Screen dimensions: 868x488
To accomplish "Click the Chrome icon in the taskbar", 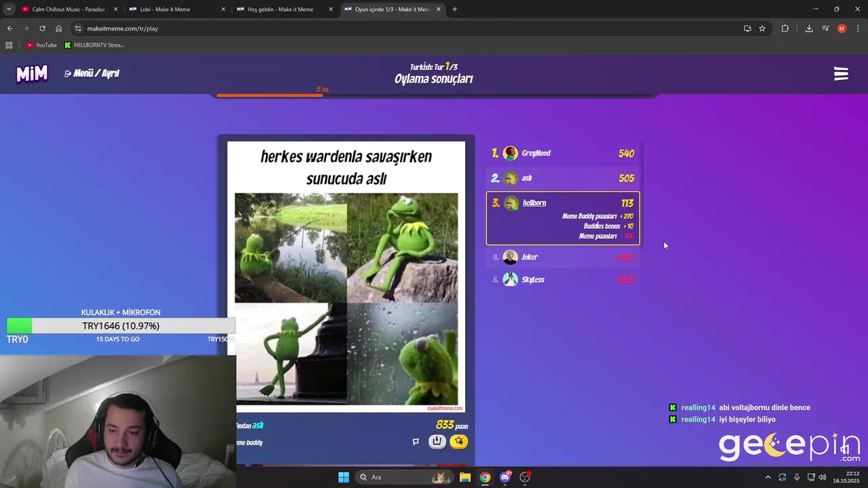I will (485, 477).
